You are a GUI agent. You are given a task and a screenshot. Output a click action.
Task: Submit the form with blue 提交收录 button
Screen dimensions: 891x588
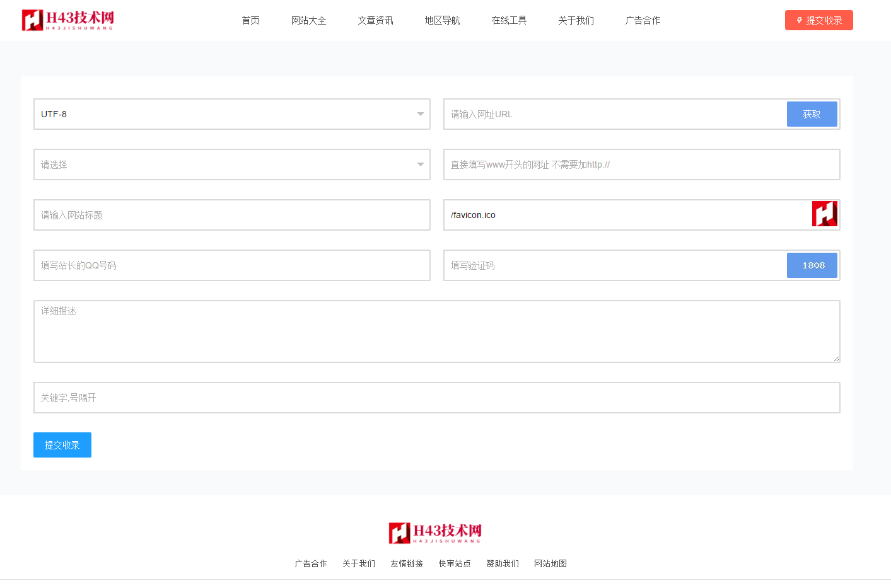(x=62, y=445)
